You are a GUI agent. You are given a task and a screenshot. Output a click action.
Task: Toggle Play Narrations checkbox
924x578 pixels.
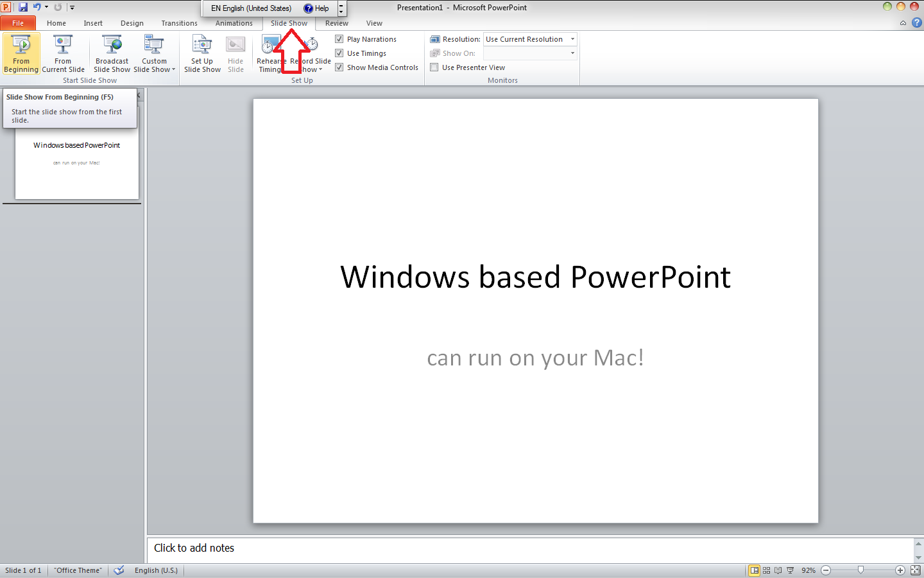(339, 39)
